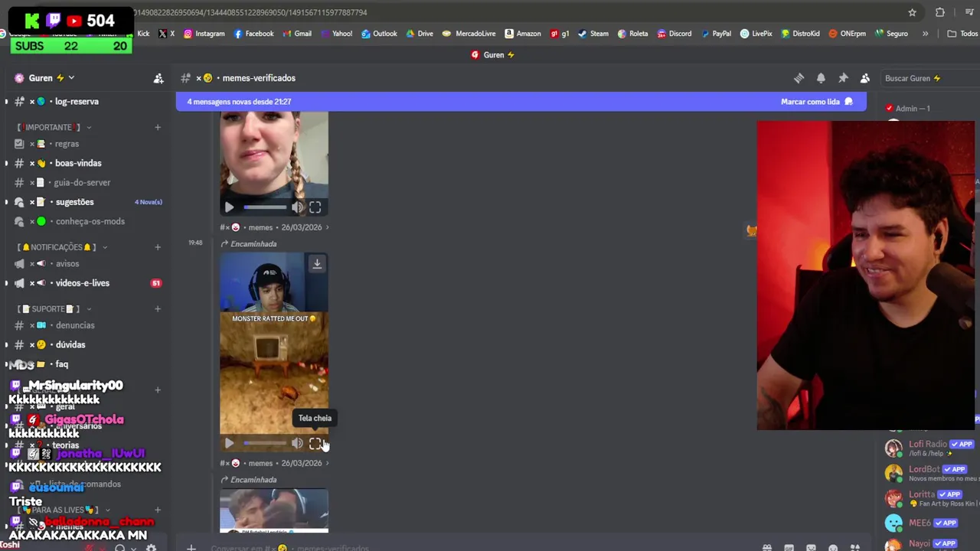This screenshot has width=980, height=551.
Task: Add channel in PARA AS LIVES category
Action: click(x=158, y=510)
